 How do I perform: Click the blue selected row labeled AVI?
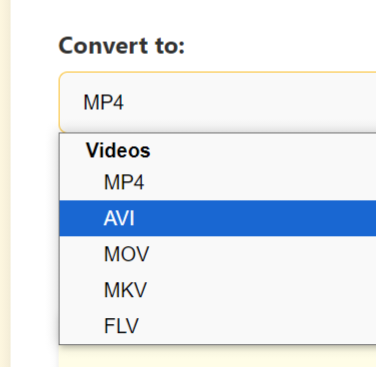point(218,218)
